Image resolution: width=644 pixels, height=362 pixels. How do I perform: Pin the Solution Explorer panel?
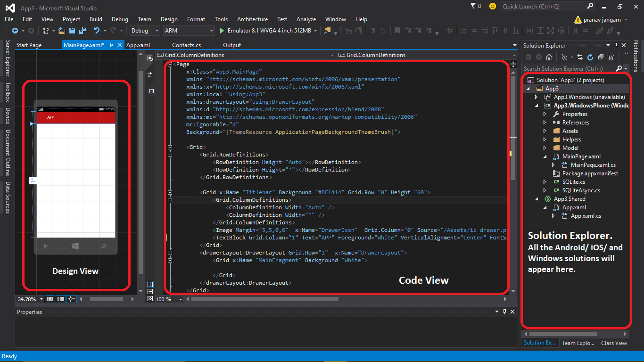(x=616, y=45)
